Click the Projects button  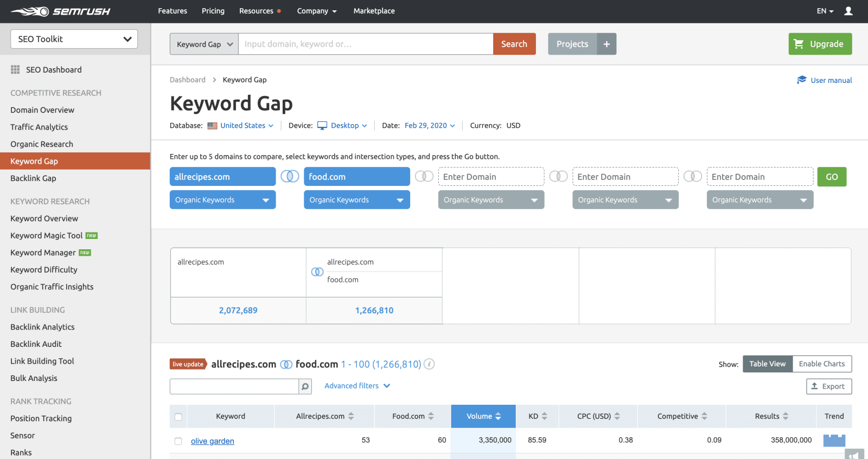pos(572,44)
